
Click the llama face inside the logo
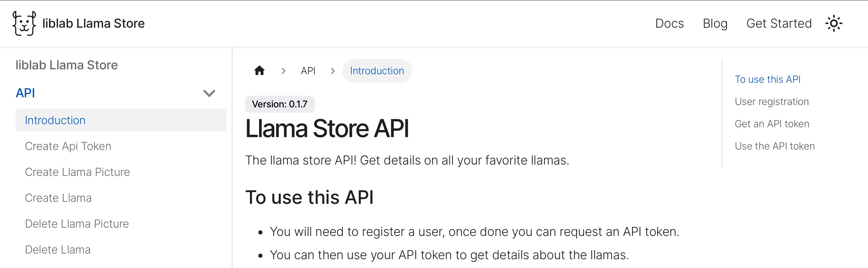tap(24, 23)
